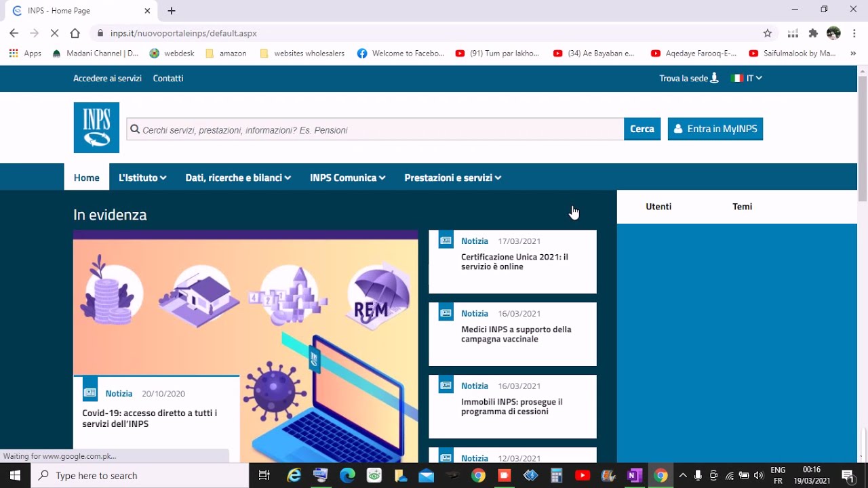
Task: Open Immobili INPS programma di cessioni news
Action: (512, 407)
